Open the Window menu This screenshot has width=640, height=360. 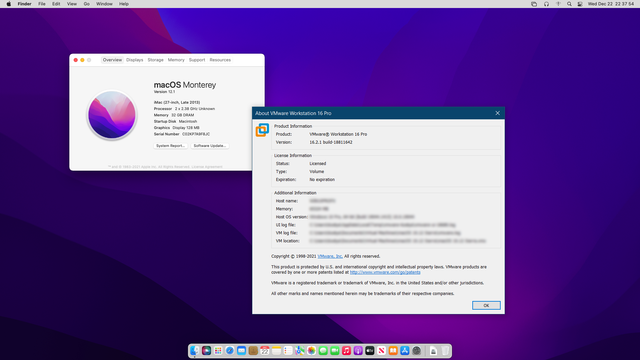click(104, 4)
